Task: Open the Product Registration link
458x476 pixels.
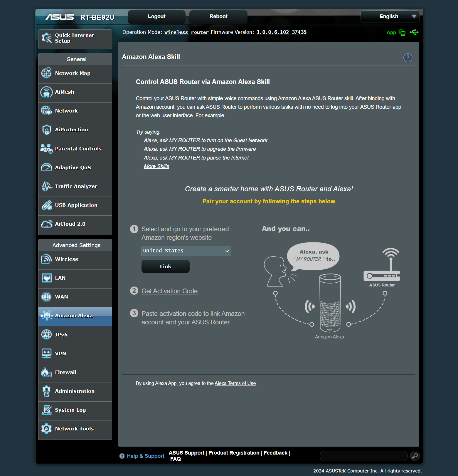Action: (234, 453)
